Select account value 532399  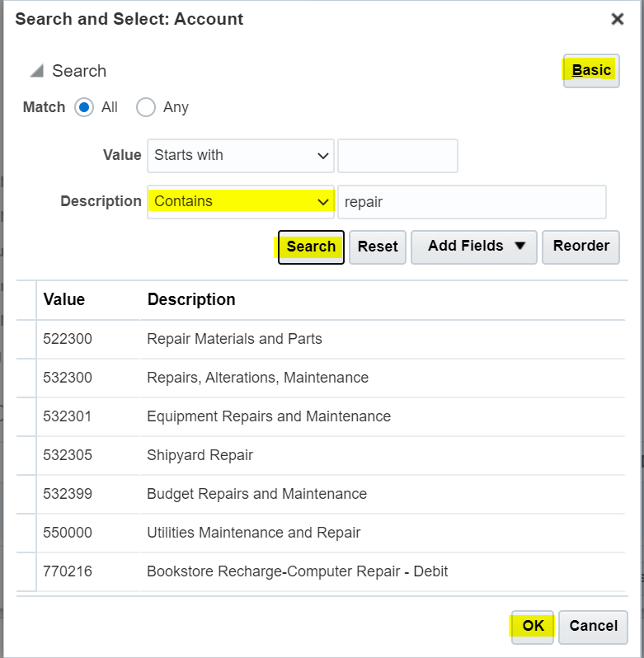tap(68, 494)
